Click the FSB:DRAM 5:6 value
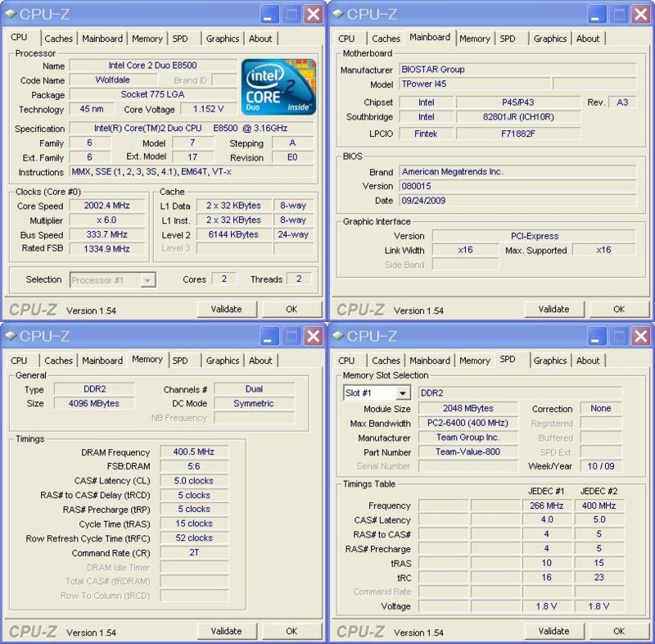This screenshot has height=644, width=655. point(194,466)
